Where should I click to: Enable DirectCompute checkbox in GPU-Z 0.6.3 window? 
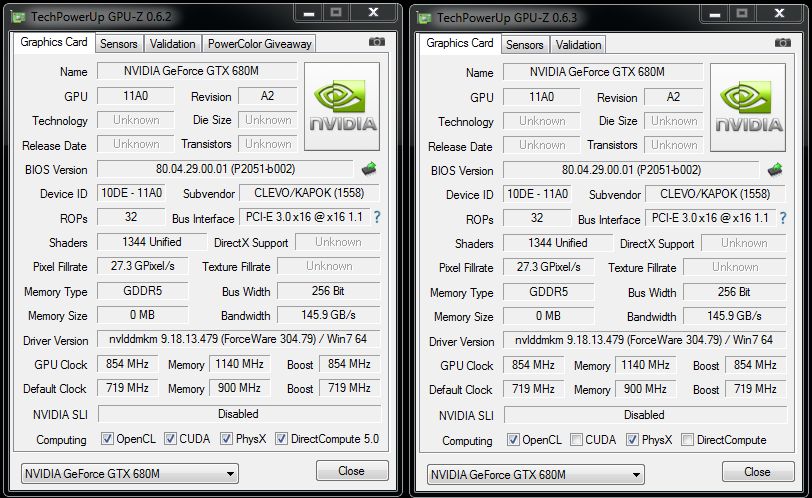pyautogui.click(x=687, y=440)
